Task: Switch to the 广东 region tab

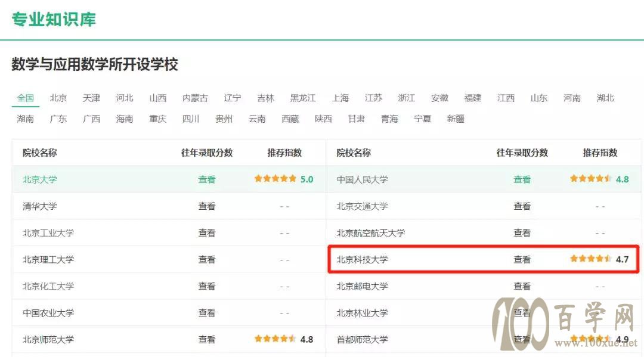Action: point(58,119)
